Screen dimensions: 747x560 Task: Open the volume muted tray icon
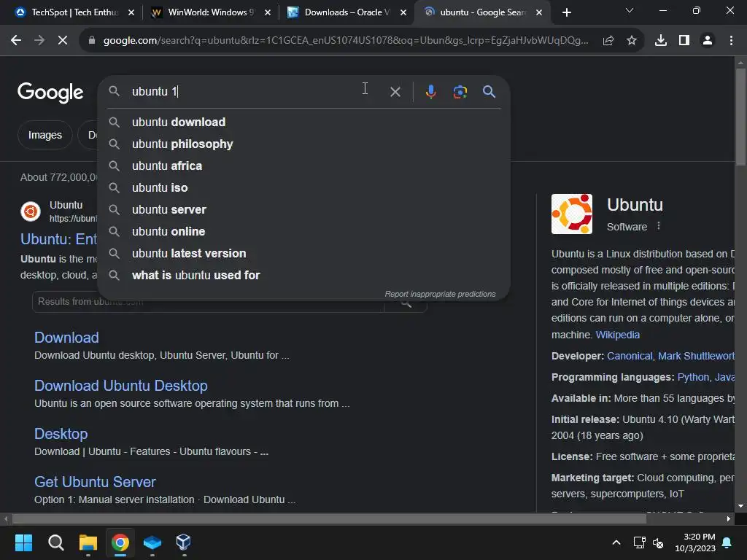pos(658,542)
